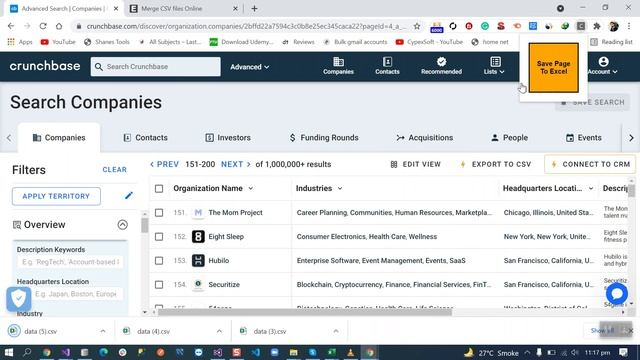Bookmark this page with star icon
Screen dimensions: 640x360
point(416,26)
